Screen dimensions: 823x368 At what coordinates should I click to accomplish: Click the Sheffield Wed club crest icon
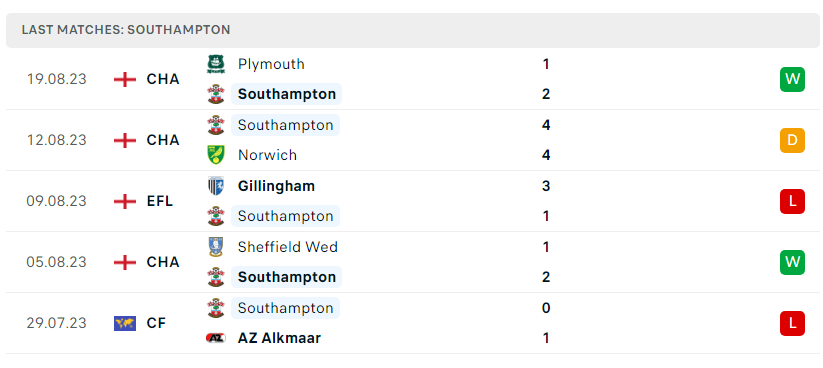tap(216, 247)
